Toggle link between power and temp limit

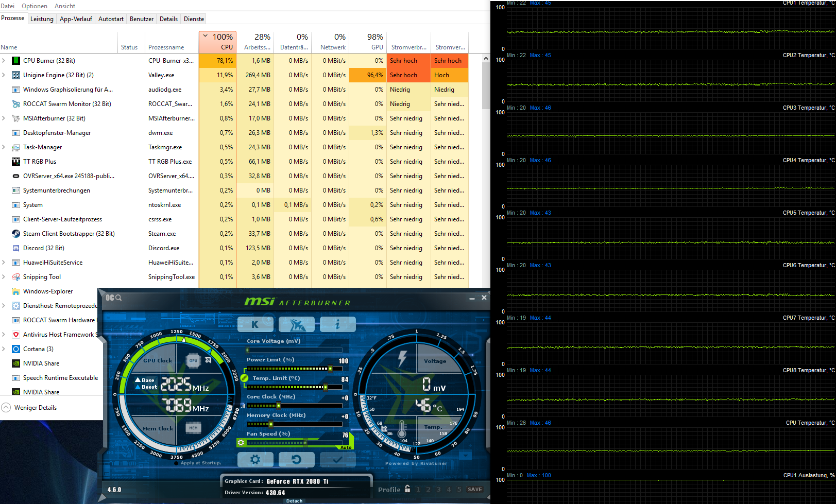click(x=244, y=378)
